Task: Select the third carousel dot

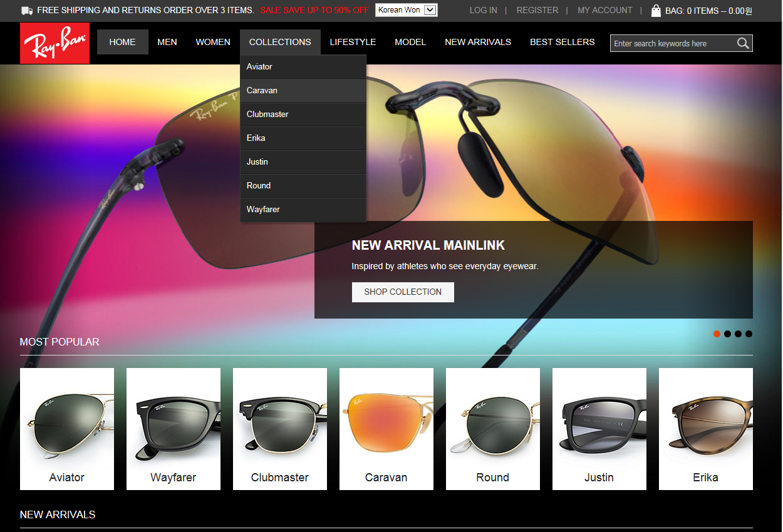Action: tap(738, 334)
